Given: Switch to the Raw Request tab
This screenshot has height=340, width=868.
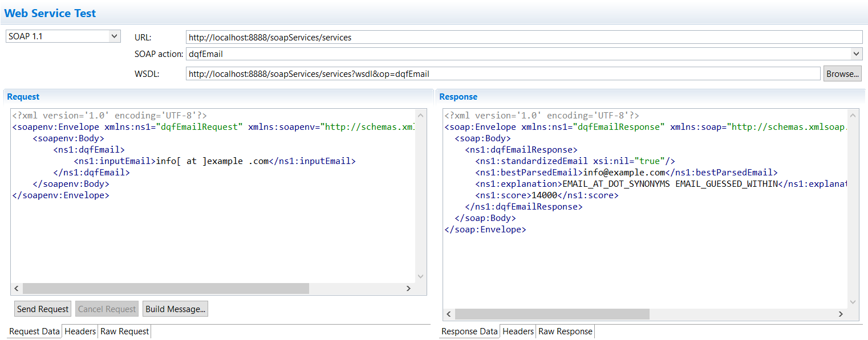Looking at the screenshot, I should [x=124, y=331].
